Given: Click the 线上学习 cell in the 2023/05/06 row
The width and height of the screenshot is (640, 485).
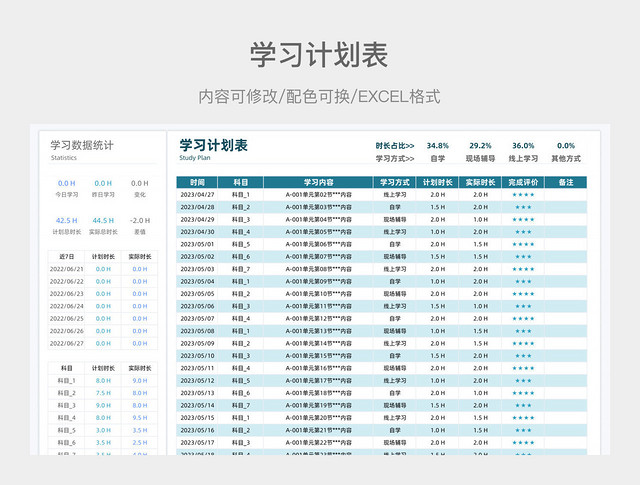Looking at the screenshot, I should point(395,306).
